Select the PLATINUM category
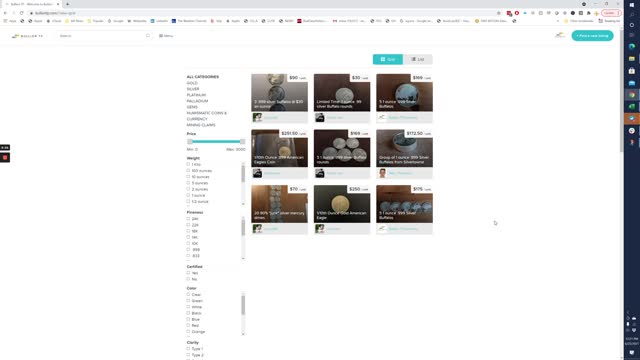 tap(196, 95)
